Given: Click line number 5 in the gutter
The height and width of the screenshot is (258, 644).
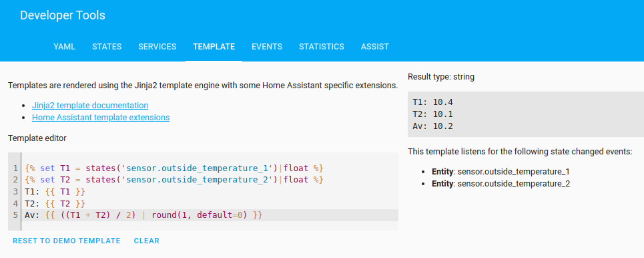Looking at the screenshot, I should [15, 215].
